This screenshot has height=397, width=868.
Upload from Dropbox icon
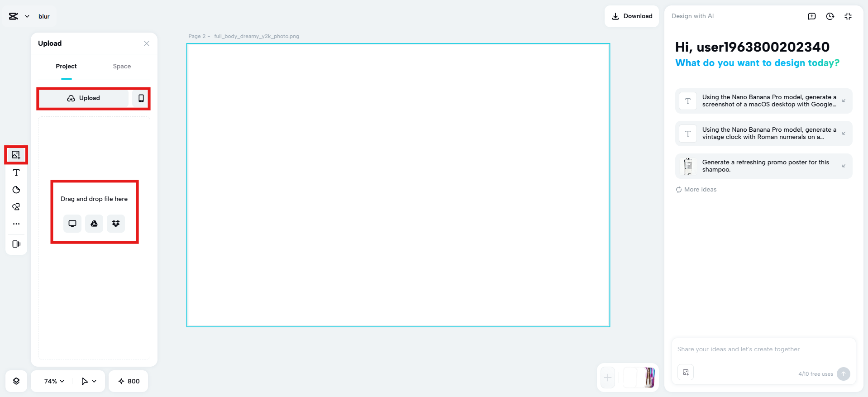116,224
